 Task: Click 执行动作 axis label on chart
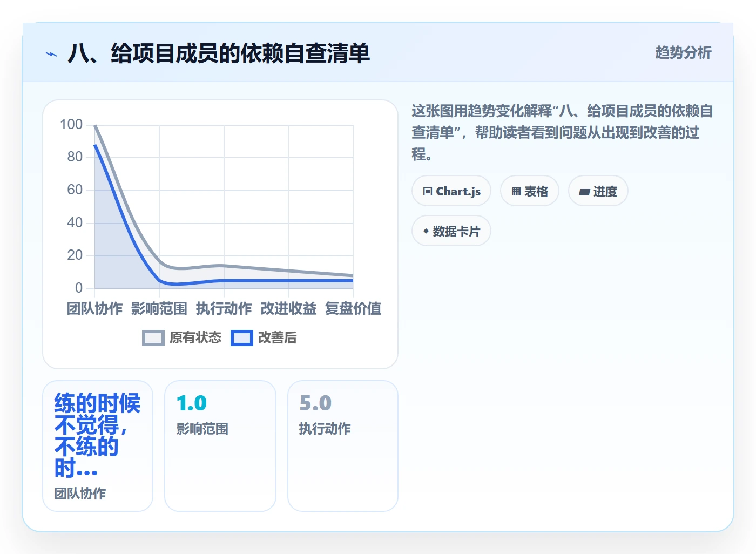tap(224, 309)
